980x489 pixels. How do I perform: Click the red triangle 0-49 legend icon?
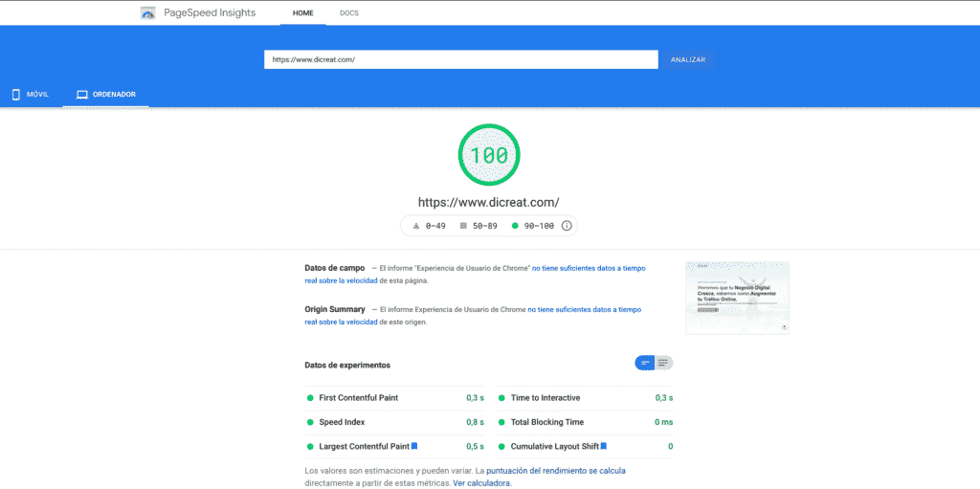[x=416, y=226]
